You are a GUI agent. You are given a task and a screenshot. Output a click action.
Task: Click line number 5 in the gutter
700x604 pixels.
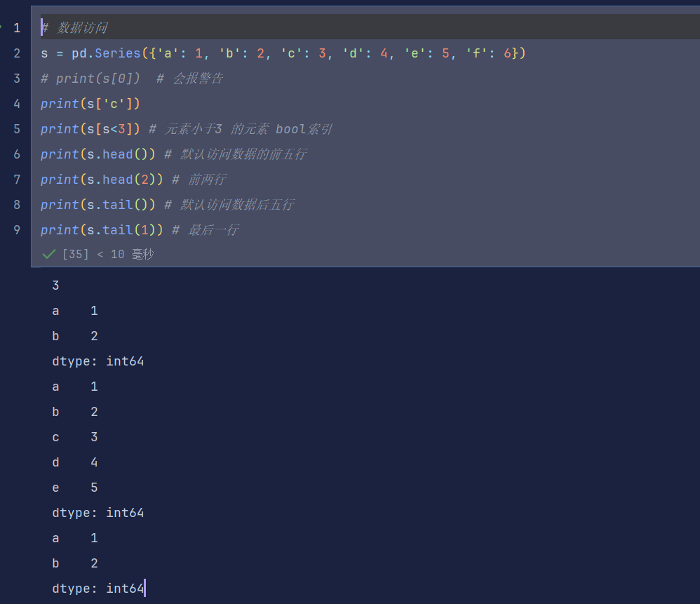[x=17, y=129]
